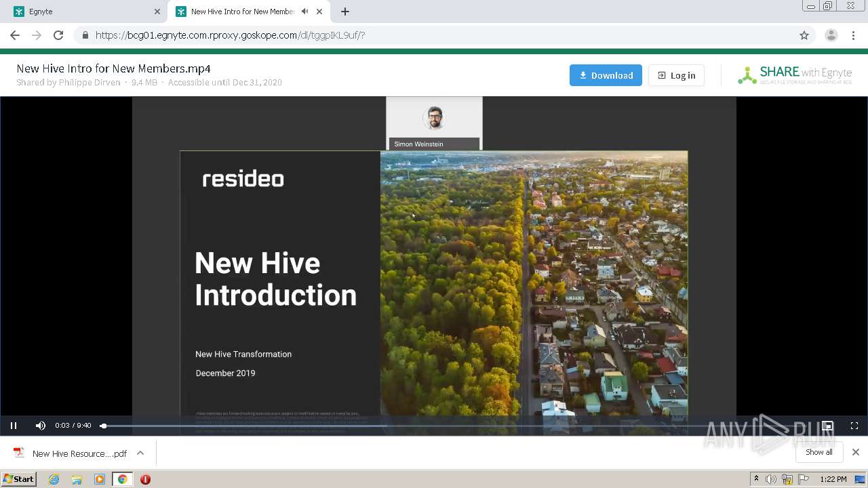The width and height of the screenshot is (868, 488).
Task: Select the 'Shared by Philippe Dirven' text
Action: click(x=68, y=83)
